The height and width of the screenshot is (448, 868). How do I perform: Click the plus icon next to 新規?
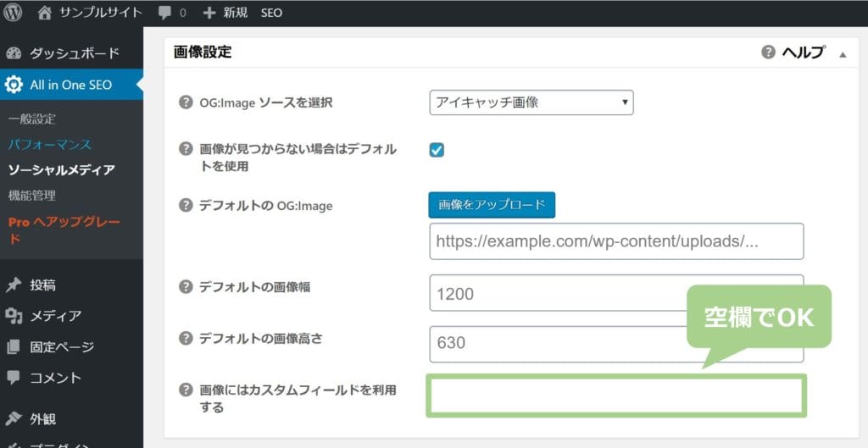(x=209, y=13)
